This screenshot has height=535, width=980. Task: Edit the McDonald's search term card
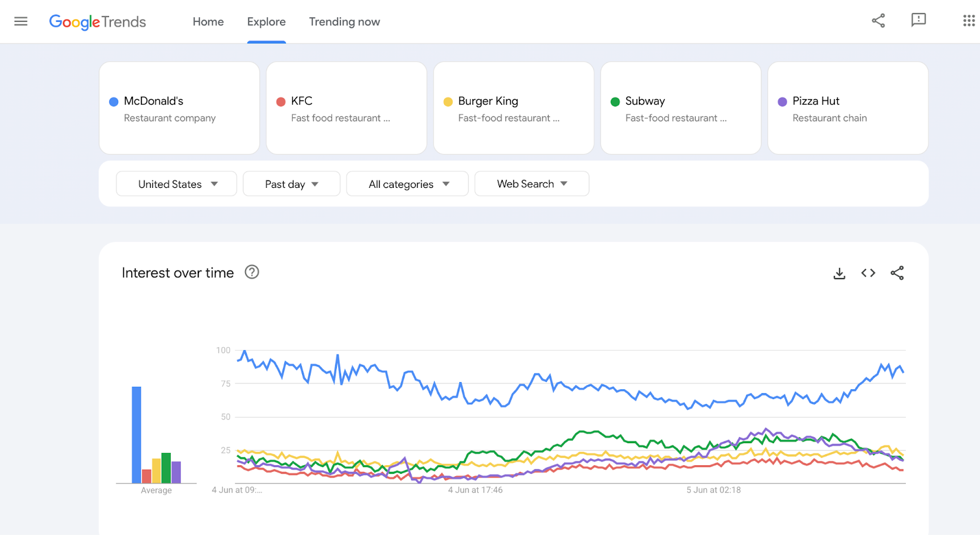[x=179, y=108]
